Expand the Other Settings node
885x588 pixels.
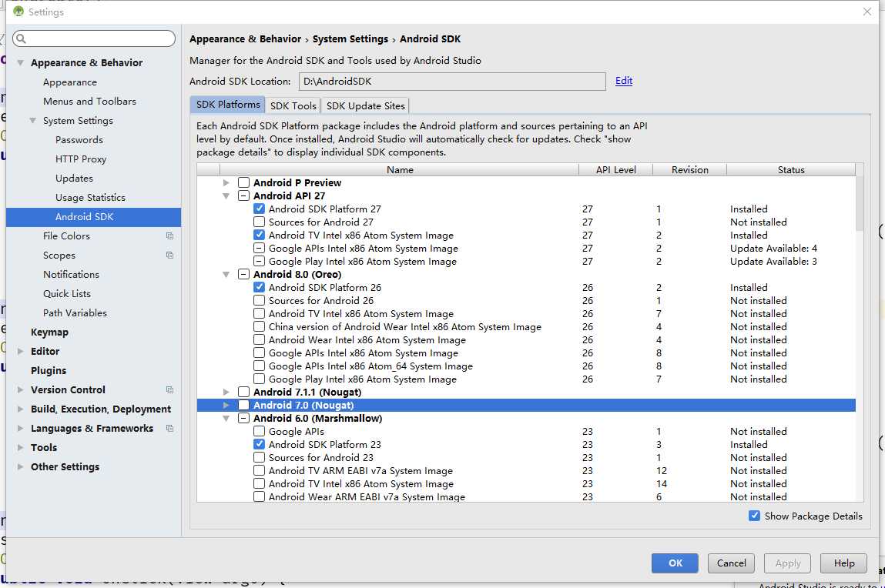pyautogui.click(x=20, y=467)
